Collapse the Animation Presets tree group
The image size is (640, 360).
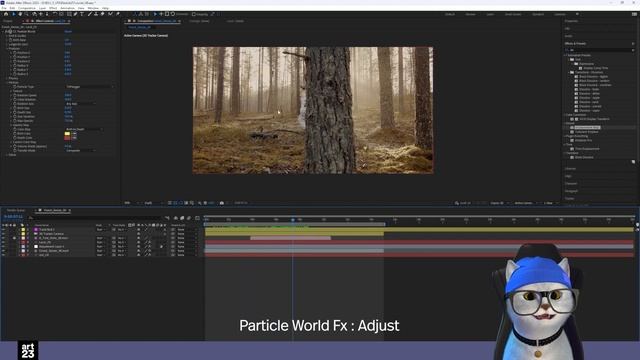pos(566,55)
